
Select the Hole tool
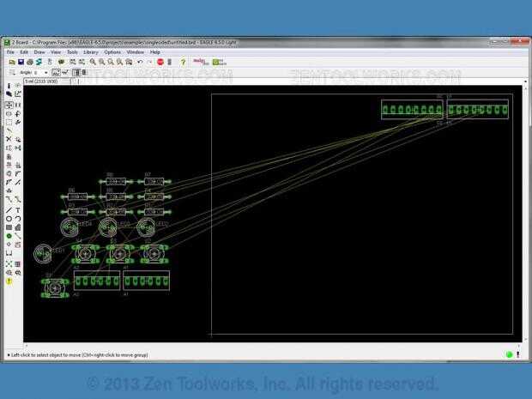click(x=9, y=245)
